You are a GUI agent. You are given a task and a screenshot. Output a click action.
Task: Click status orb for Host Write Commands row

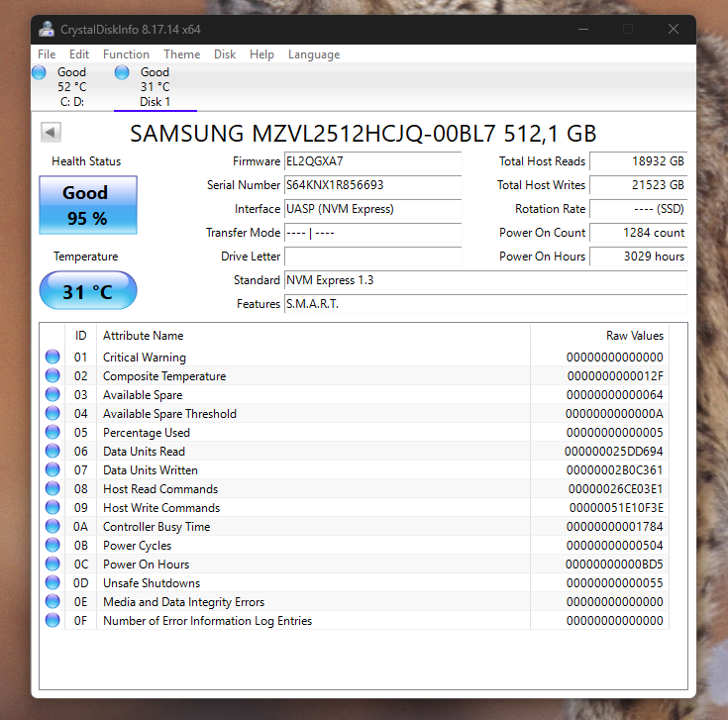[52, 507]
